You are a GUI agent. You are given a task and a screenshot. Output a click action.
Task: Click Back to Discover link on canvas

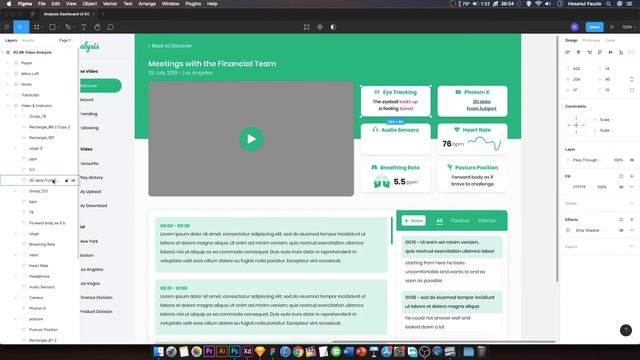(x=170, y=46)
